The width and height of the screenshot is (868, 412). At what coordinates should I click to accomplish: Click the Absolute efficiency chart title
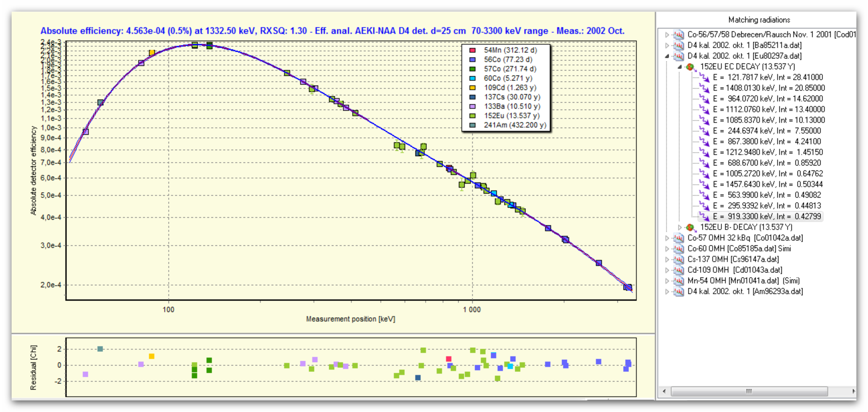pyautogui.click(x=332, y=31)
